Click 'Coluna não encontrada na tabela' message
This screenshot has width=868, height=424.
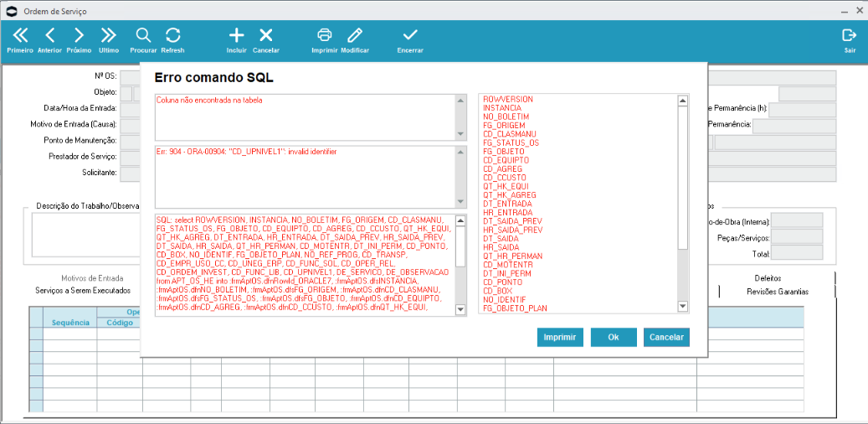[209, 101]
